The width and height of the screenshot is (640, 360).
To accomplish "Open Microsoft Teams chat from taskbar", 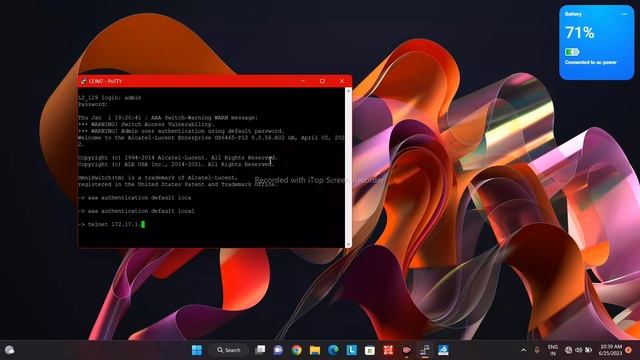I will click(278, 350).
